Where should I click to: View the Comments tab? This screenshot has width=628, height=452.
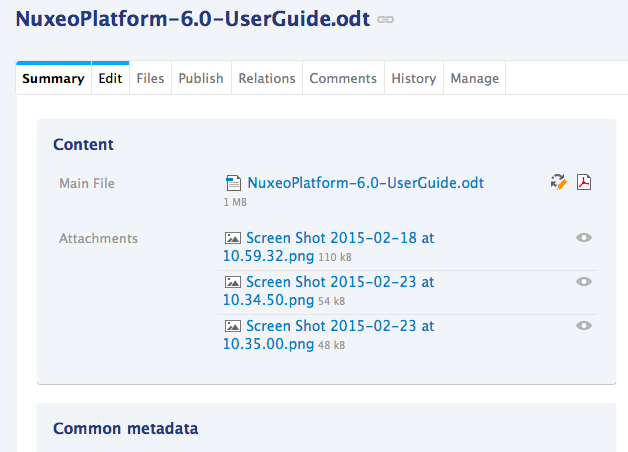point(343,78)
